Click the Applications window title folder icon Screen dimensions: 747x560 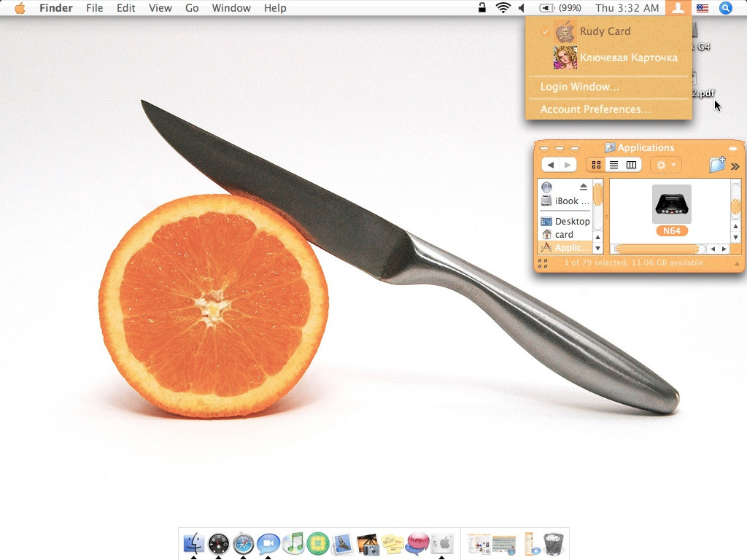coord(610,147)
